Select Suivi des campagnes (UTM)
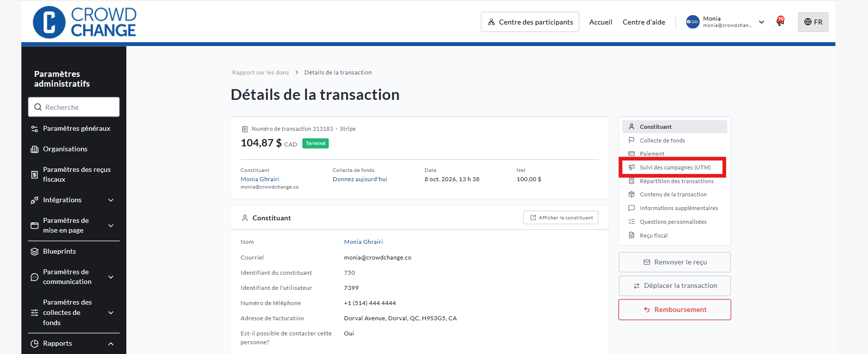 click(x=675, y=167)
